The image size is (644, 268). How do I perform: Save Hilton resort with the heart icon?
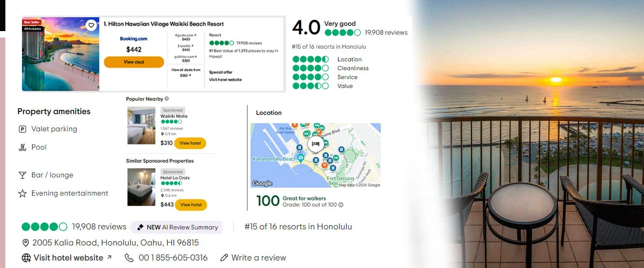pyautogui.click(x=91, y=25)
